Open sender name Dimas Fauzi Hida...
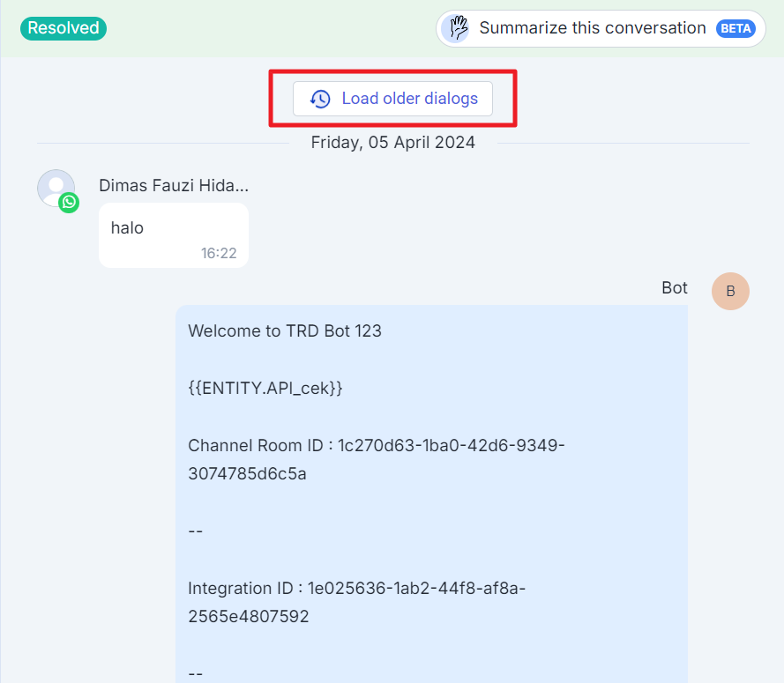Screen dimensions: 784x683 [174, 186]
